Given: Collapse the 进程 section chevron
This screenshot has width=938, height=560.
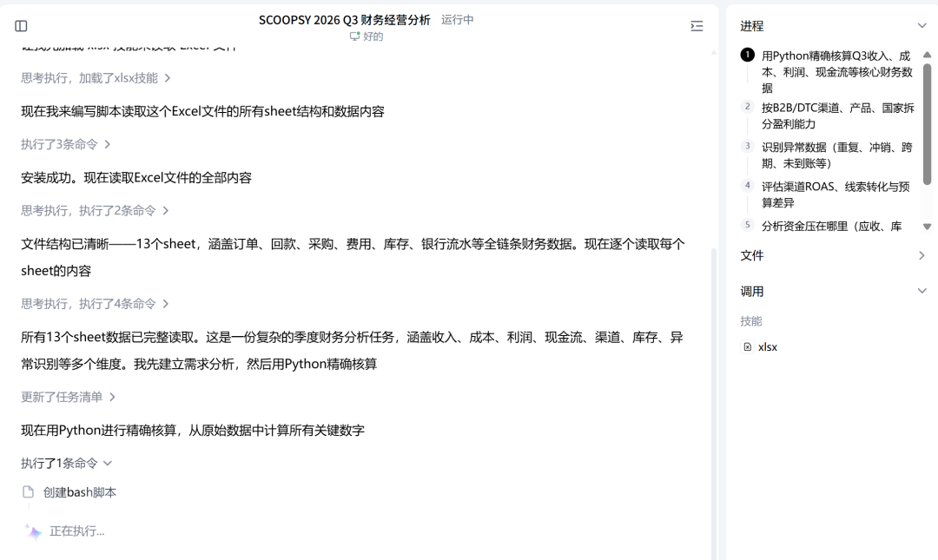Looking at the screenshot, I should click(921, 26).
